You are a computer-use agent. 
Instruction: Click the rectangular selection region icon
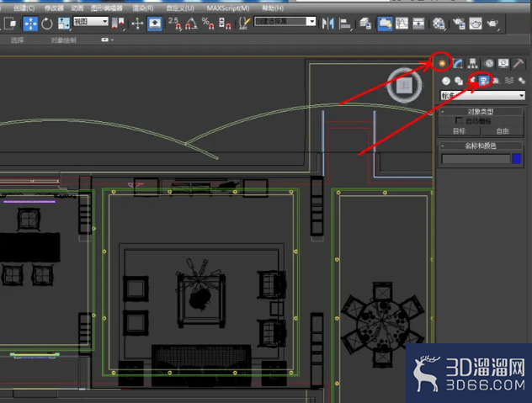[x=10, y=24]
